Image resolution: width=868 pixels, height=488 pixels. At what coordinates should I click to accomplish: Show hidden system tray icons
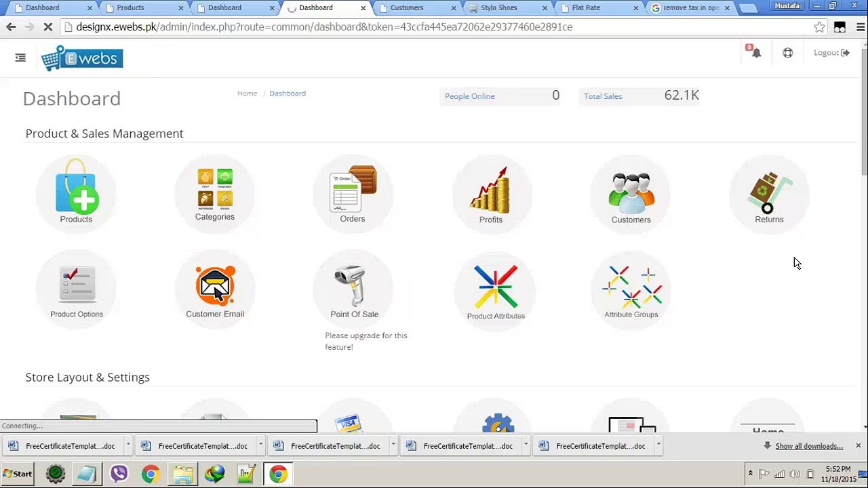tap(750, 474)
